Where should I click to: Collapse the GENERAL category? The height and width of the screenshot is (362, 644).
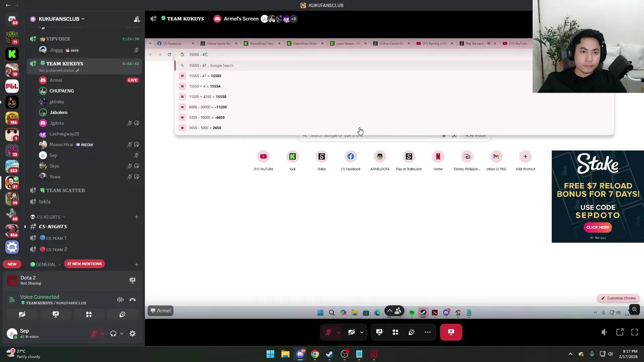point(46,264)
